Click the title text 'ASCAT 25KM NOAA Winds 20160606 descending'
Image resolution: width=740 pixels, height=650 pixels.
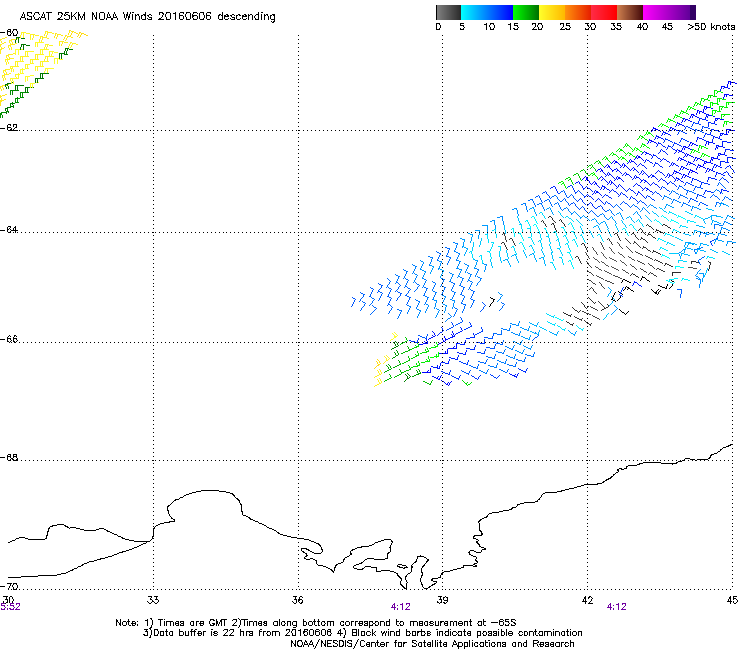coord(148,17)
